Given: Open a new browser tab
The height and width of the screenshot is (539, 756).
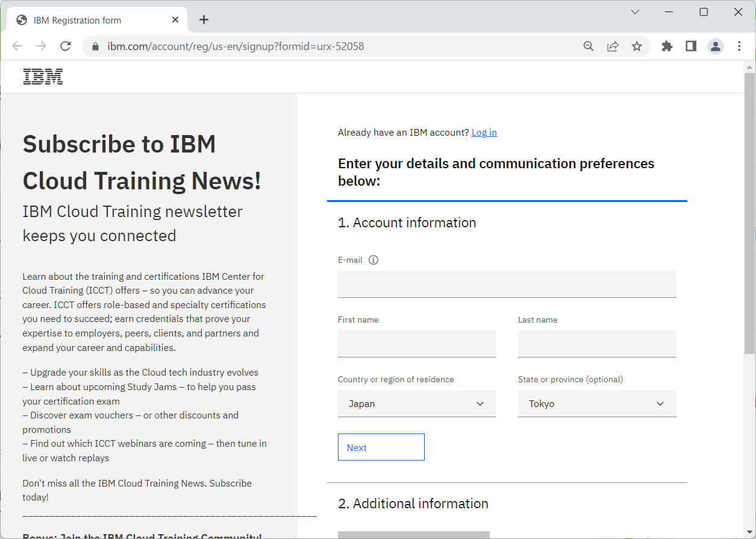Looking at the screenshot, I should (204, 20).
